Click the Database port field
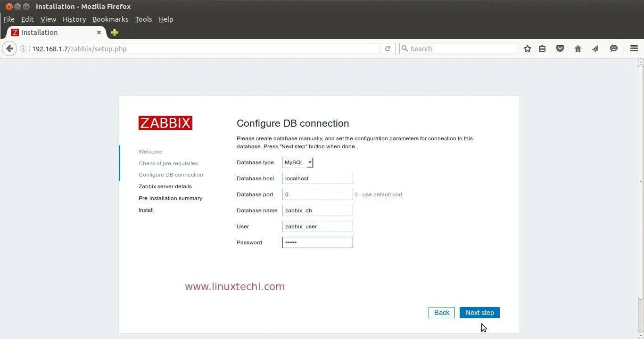 pos(318,194)
